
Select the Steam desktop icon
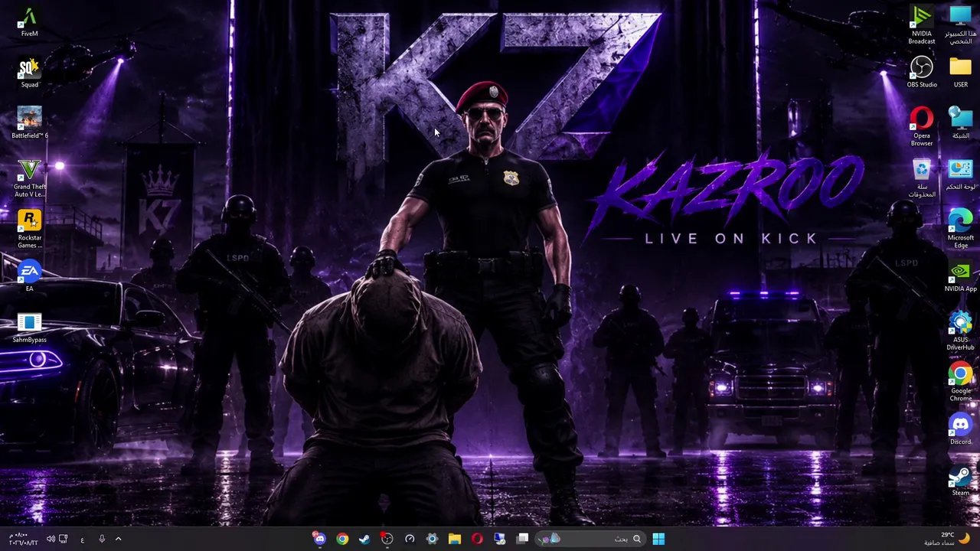pyautogui.click(x=961, y=481)
